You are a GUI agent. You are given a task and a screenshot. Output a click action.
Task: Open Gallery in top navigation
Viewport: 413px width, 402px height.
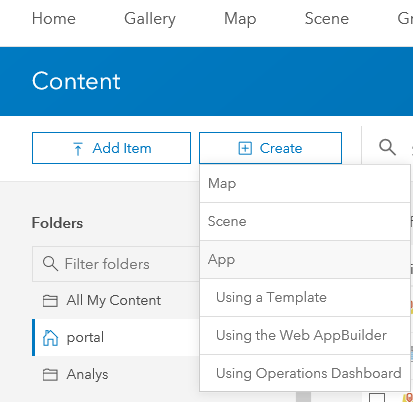(150, 19)
